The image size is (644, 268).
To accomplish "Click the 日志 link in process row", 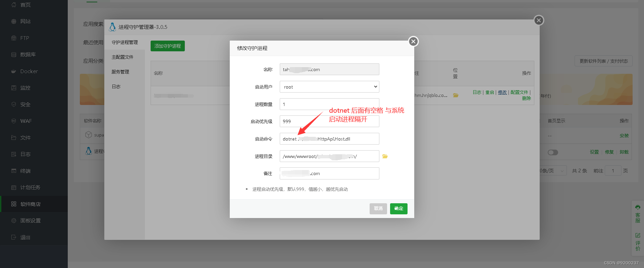I will point(477,92).
